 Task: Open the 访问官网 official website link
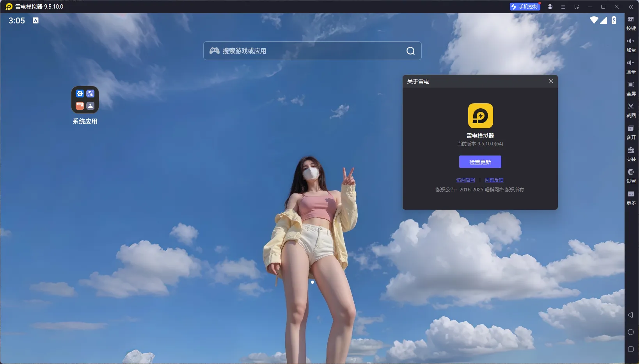pos(466,180)
